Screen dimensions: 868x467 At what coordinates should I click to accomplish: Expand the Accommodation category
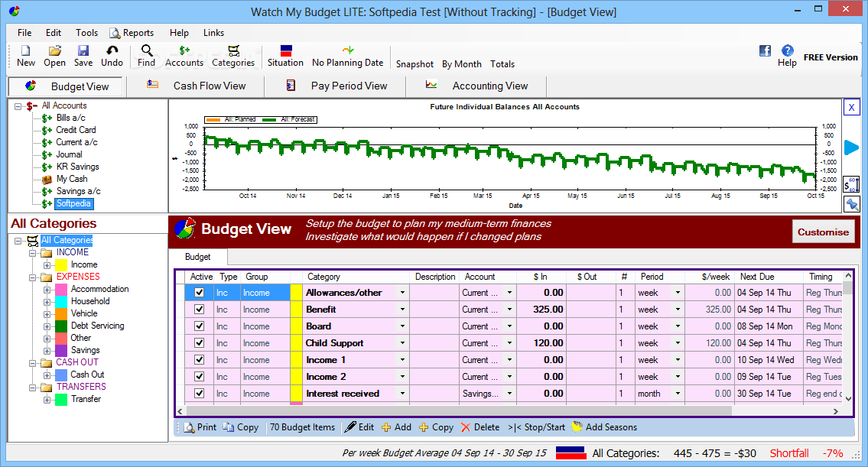click(x=47, y=290)
